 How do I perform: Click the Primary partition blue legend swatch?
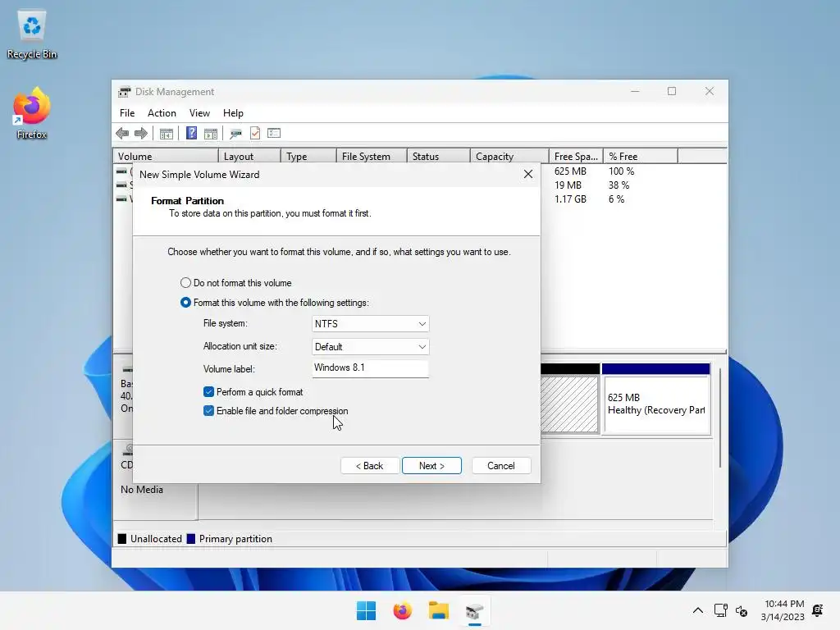pos(190,539)
